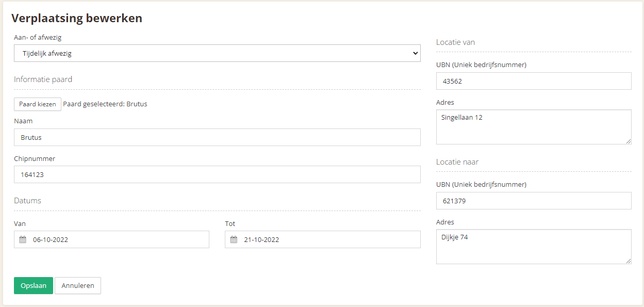Open the Aan- of afwezig dropdown
This screenshot has width=644, height=307.
(x=217, y=53)
